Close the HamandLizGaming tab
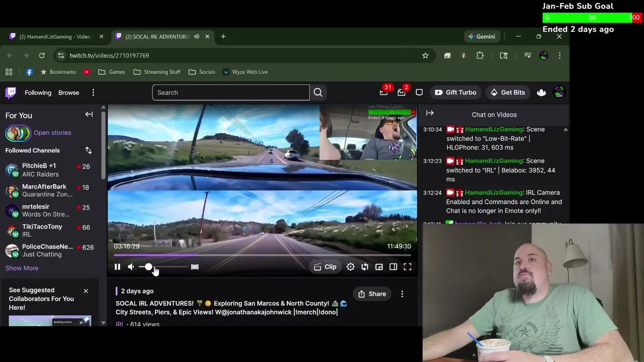Viewport: 644px width, 362px height. click(x=101, y=37)
